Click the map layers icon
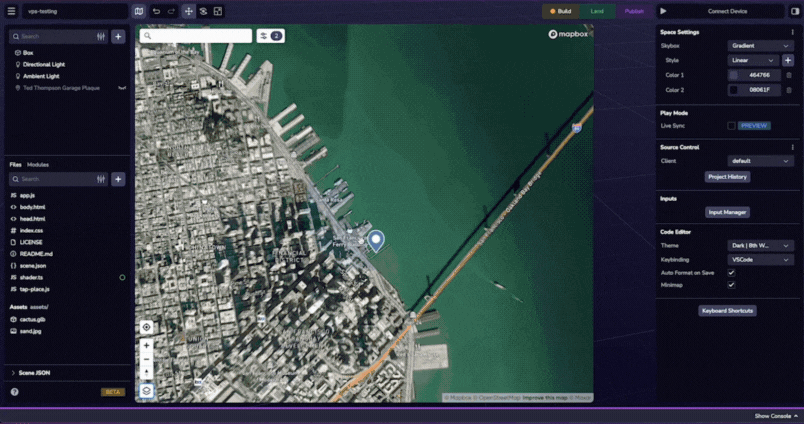This screenshot has height=424, width=804. 146,390
